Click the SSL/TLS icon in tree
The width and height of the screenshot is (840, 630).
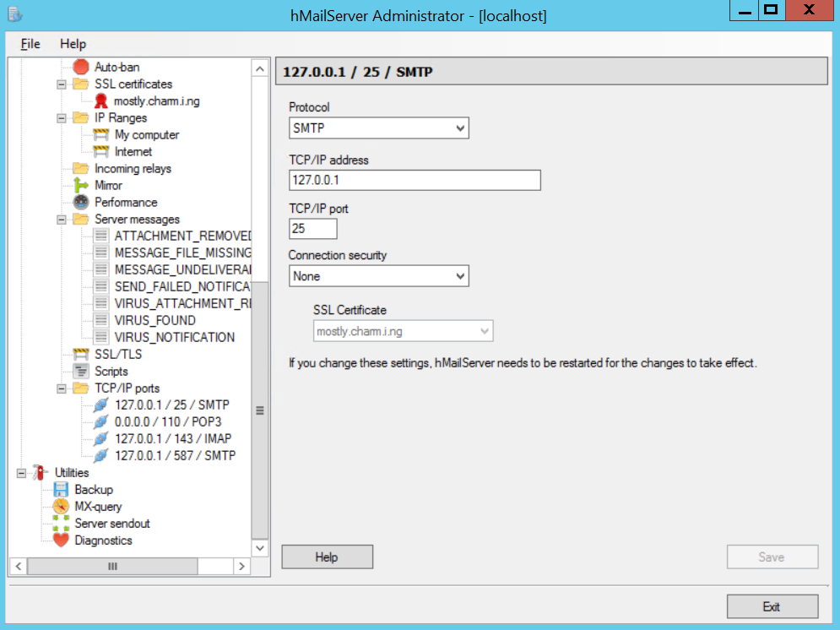coord(81,354)
